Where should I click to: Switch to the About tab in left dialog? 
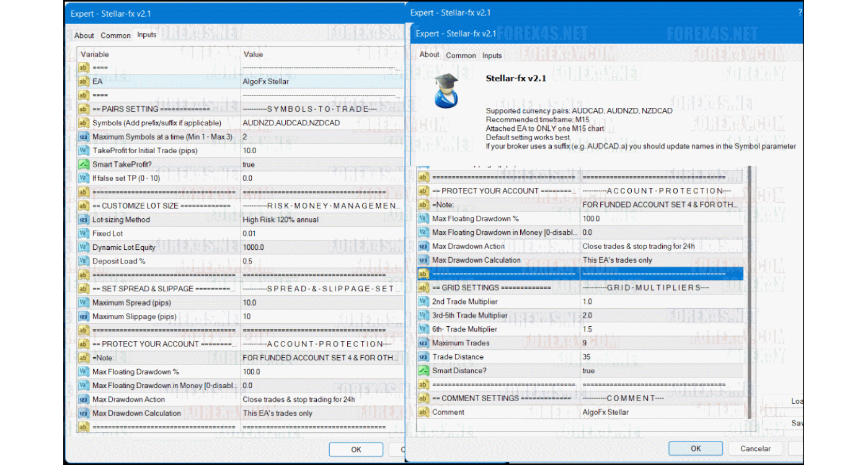point(84,35)
